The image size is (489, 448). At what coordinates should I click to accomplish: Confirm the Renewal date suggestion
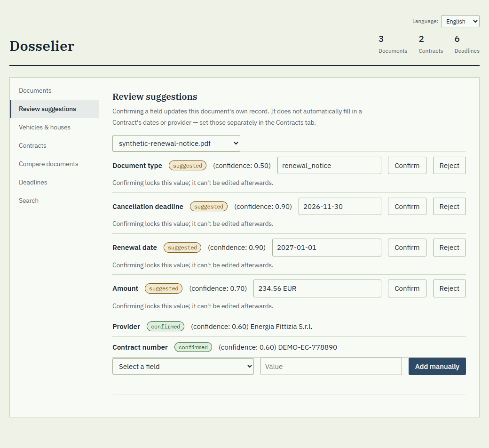407,248
